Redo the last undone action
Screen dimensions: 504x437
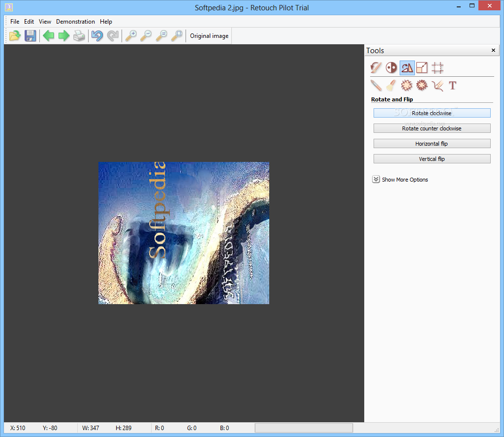[x=113, y=35]
